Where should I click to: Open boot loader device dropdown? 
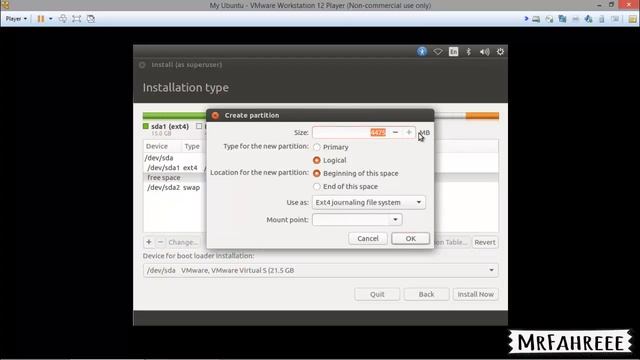pyautogui.click(x=320, y=270)
